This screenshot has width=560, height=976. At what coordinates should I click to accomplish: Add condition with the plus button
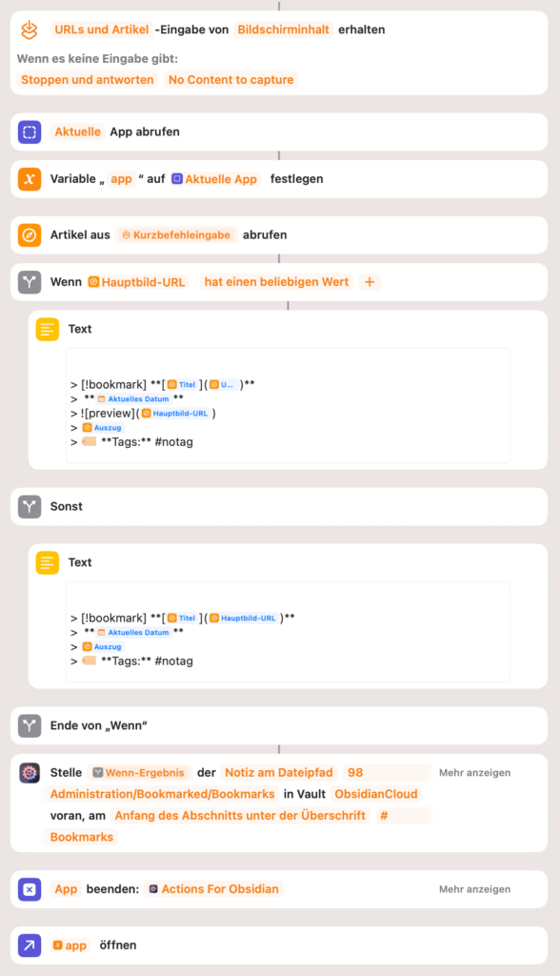click(x=370, y=282)
